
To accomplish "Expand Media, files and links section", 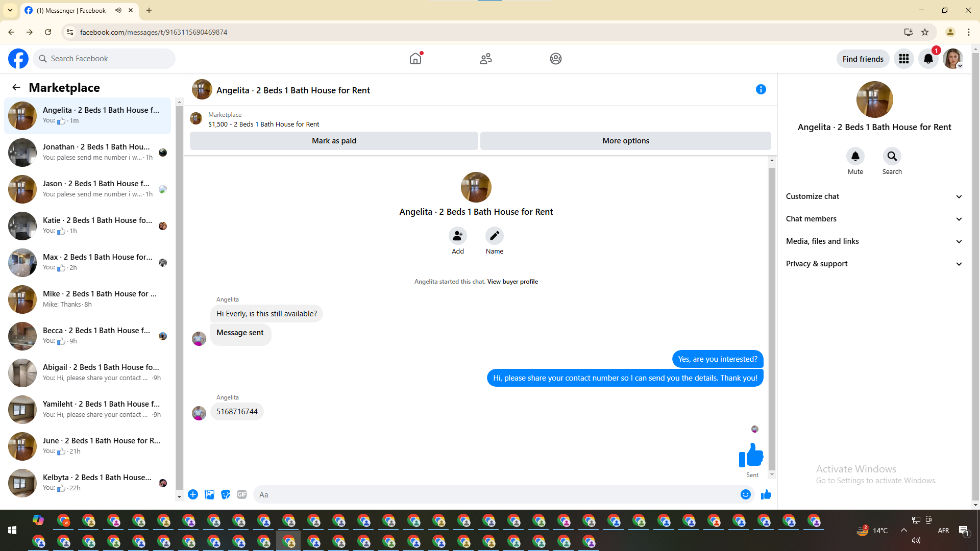I will 874,241.
